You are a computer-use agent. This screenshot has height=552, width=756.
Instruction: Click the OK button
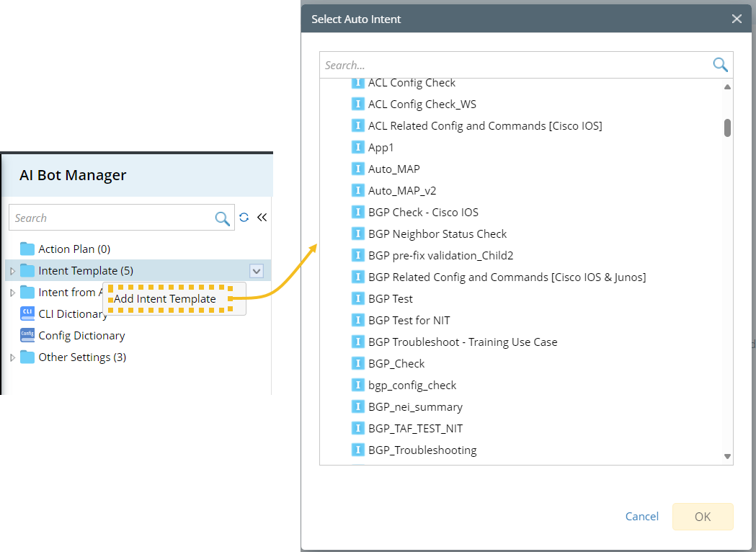click(703, 516)
